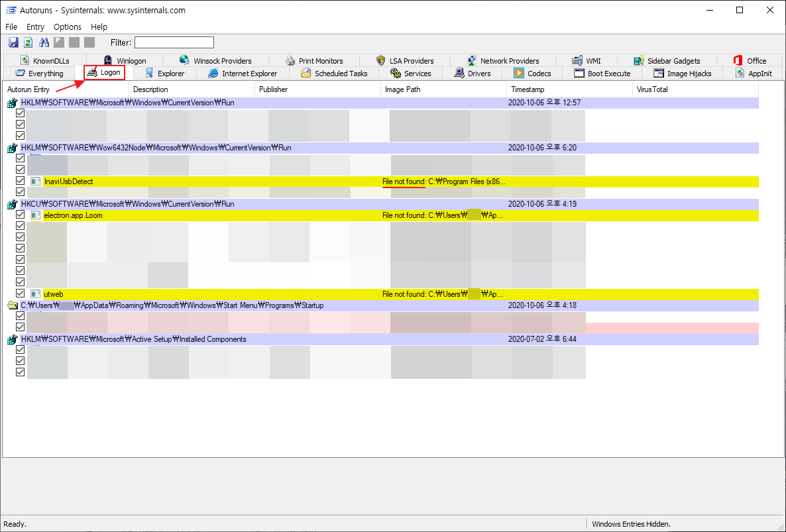Click the Save floppy disk toolbar icon

(13, 42)
